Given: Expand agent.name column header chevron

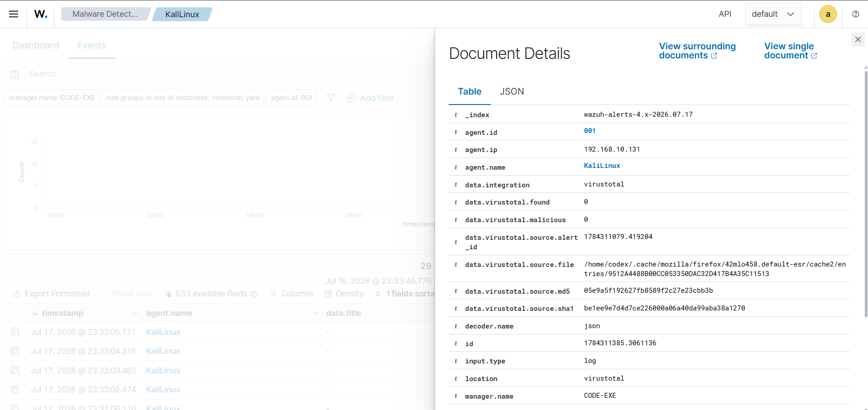Looking at the screenshot, I should (x=315, y=313).
